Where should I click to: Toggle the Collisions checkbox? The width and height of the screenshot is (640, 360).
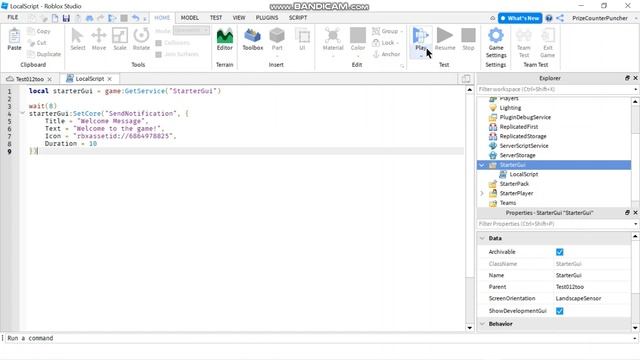click(x=159, y=43)
